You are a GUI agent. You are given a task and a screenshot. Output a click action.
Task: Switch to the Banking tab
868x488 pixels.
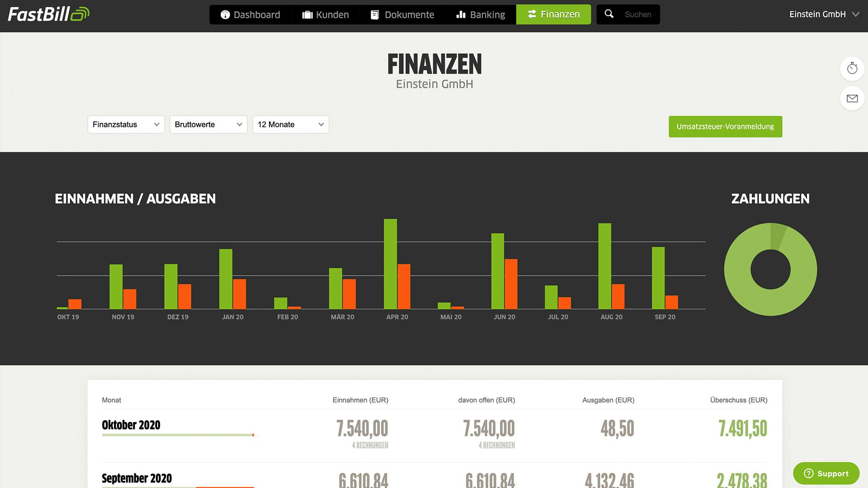coord(481,14)
